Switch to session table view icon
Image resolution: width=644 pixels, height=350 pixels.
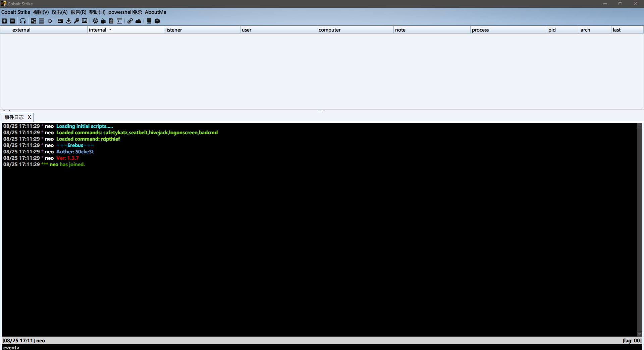coord(42,21)
